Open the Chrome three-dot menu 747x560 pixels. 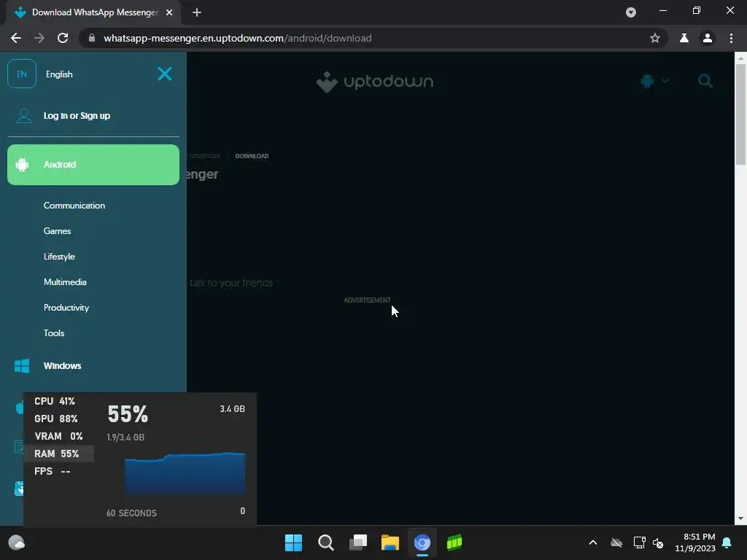point(731,38)
